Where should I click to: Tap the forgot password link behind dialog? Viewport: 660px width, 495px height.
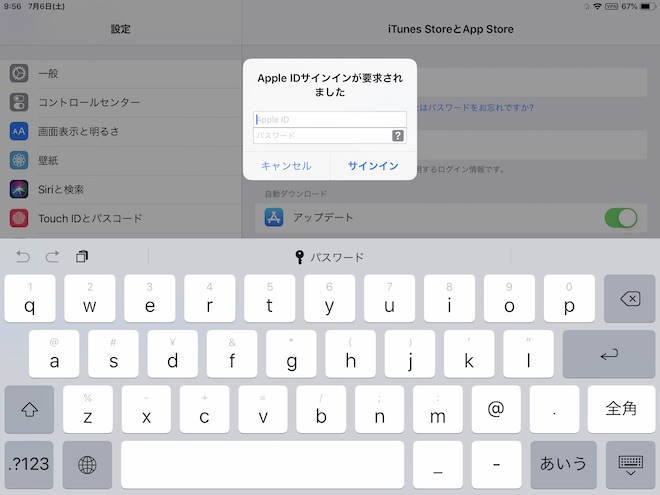(x=476, y=108)
